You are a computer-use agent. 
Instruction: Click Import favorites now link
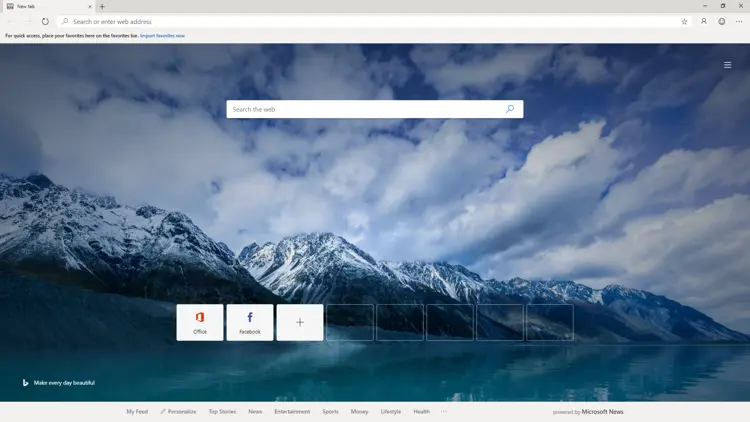click(163, 36)
